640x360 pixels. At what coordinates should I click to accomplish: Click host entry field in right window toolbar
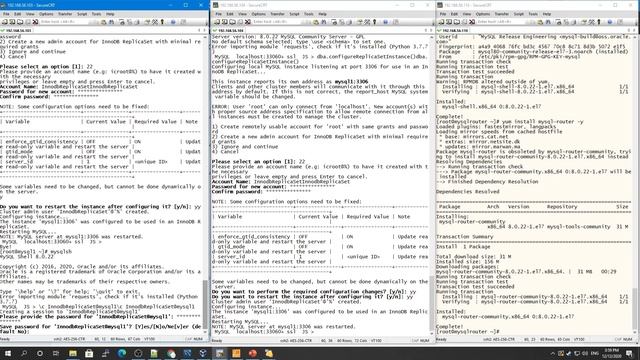(500, 22)
